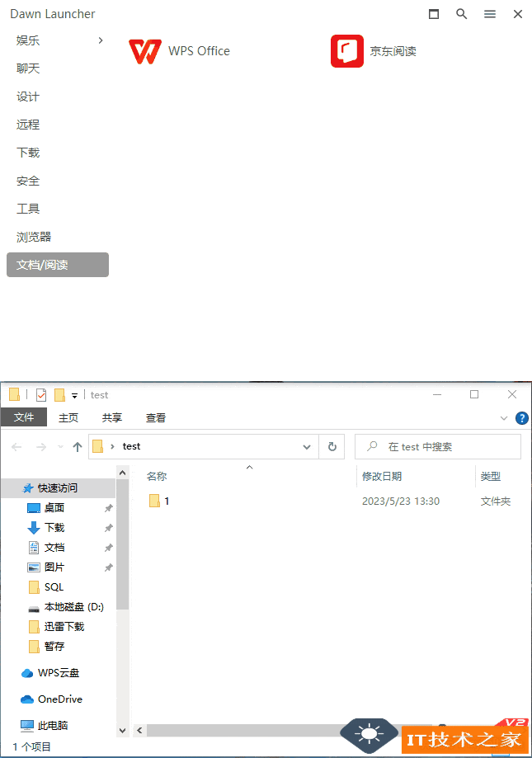Launch WPS Office from Dawn Launcher
The width and height of the screenshot is (532, 758).
[x=179, y=51]
